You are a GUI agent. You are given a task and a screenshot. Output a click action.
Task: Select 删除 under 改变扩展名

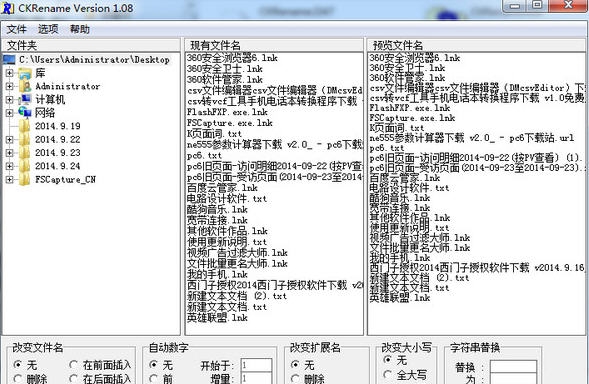308,378
